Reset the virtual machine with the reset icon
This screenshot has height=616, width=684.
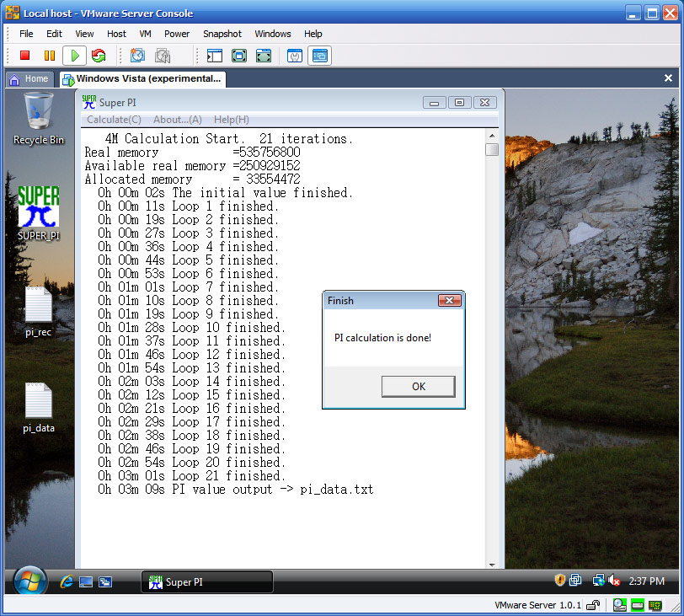pyautogui.click(x=99, y=56)
